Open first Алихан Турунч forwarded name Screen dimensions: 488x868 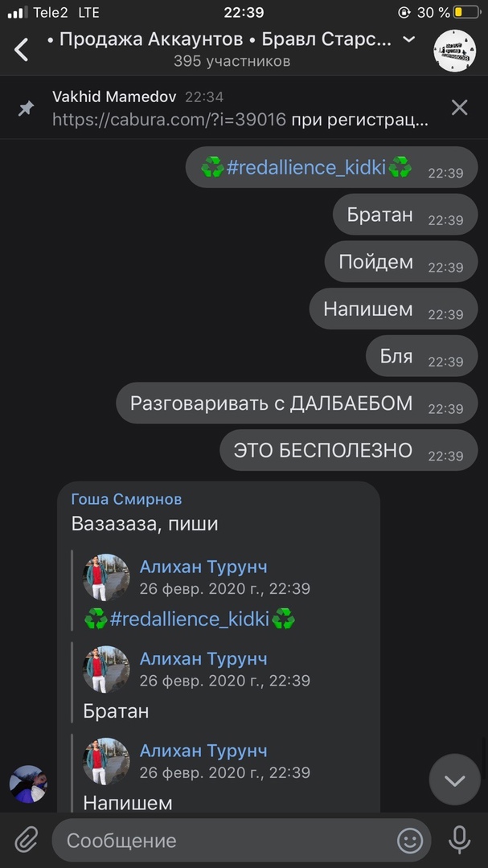pos(203,567)
